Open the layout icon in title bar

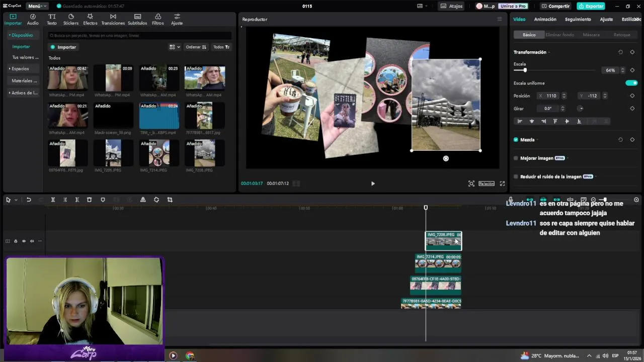[420, 6]
